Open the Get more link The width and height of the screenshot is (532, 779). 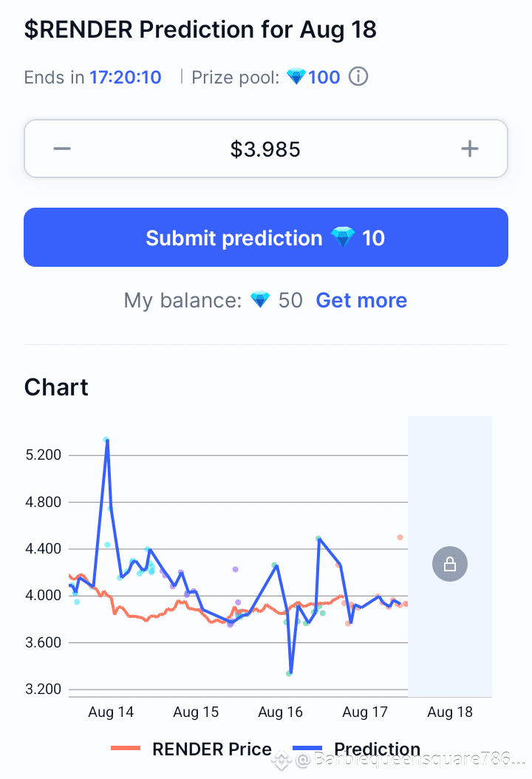[361, 300]
